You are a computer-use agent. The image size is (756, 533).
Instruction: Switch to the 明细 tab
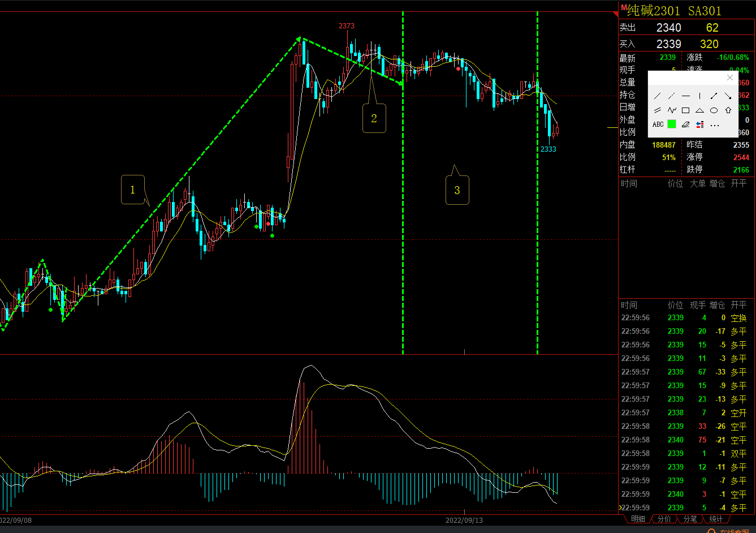(638, 519)
